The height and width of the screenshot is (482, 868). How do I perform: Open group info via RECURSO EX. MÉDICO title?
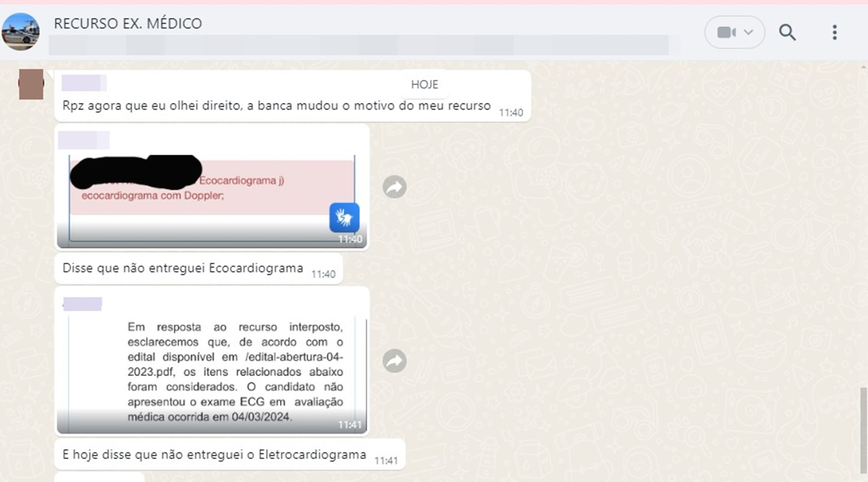point(128,23)
